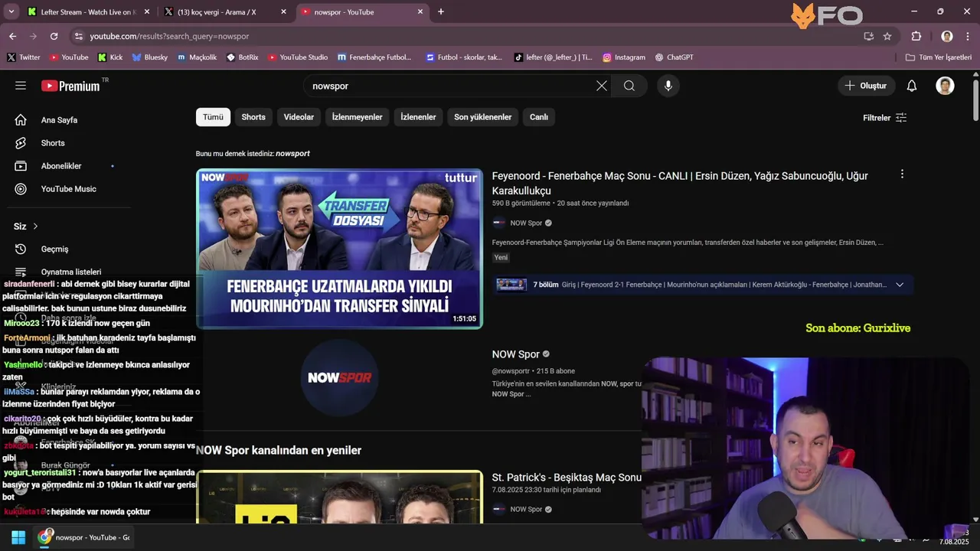The width and height of the screenshot is (980, 551).
Task: Open the account avatar menu on YouTube
Action: click(x=945, y=86)
